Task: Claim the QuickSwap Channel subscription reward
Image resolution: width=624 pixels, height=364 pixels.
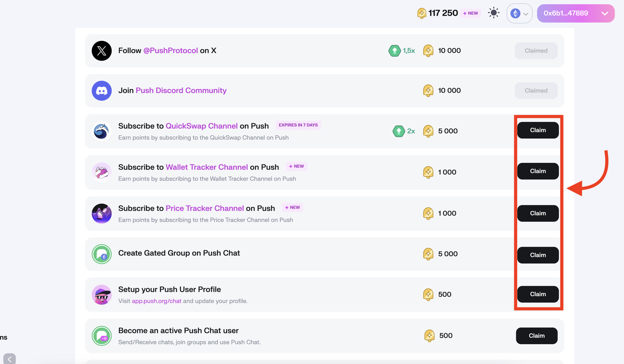Action: pyautogui.click(x=538, y=130)
